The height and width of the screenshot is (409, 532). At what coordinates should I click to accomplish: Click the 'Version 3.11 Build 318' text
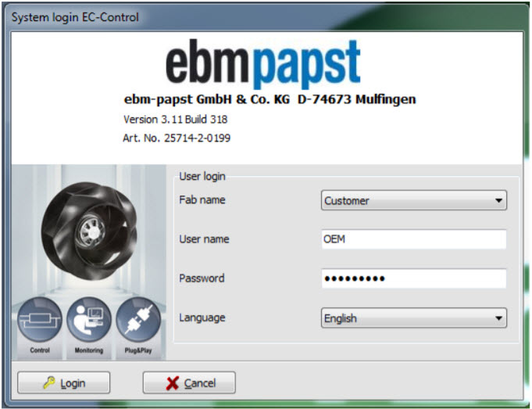[x=176, y=119]
